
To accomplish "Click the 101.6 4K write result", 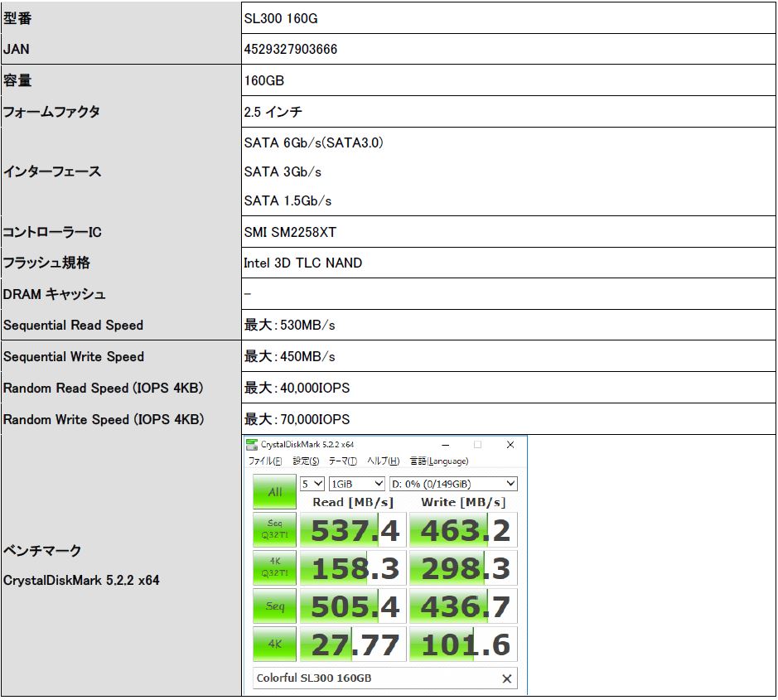I will point(463,644).
